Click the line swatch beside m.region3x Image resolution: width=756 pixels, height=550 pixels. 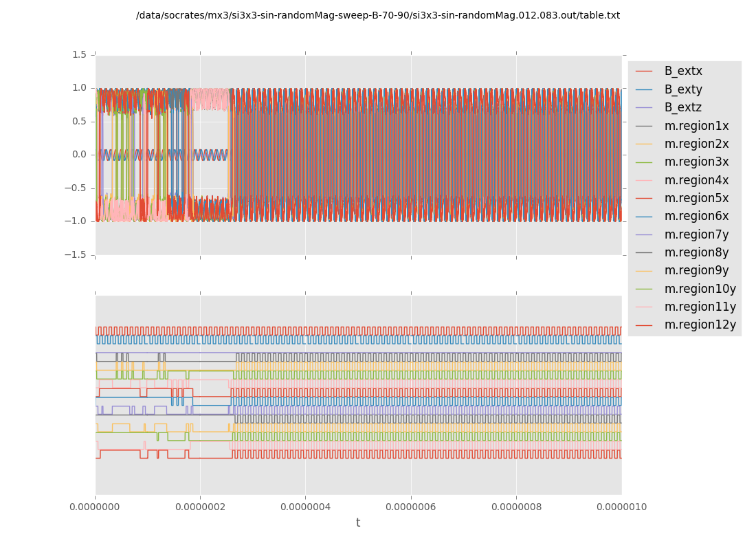coord(644,162)
